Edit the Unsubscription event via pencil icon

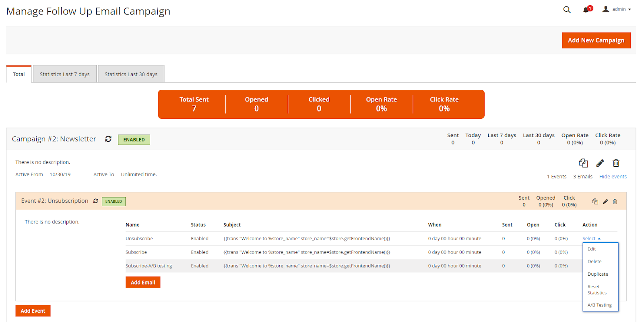tap(605, 201)
